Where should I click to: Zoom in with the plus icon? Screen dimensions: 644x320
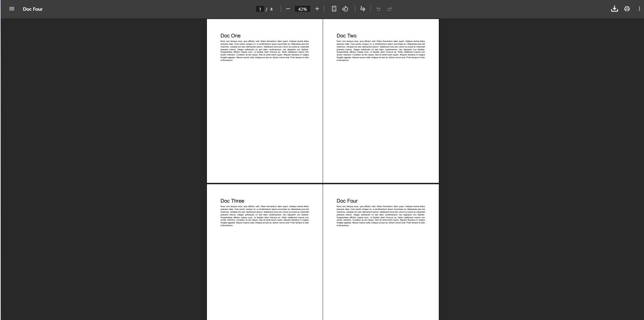(x=317, y=9)
